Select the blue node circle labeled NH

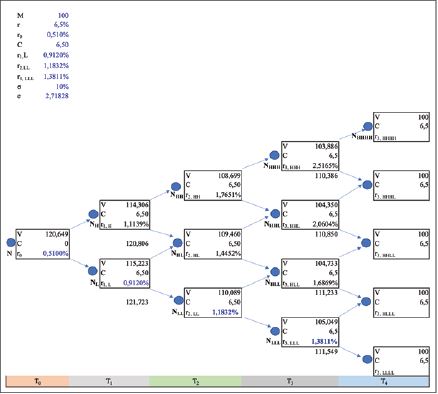coord(93,214)
